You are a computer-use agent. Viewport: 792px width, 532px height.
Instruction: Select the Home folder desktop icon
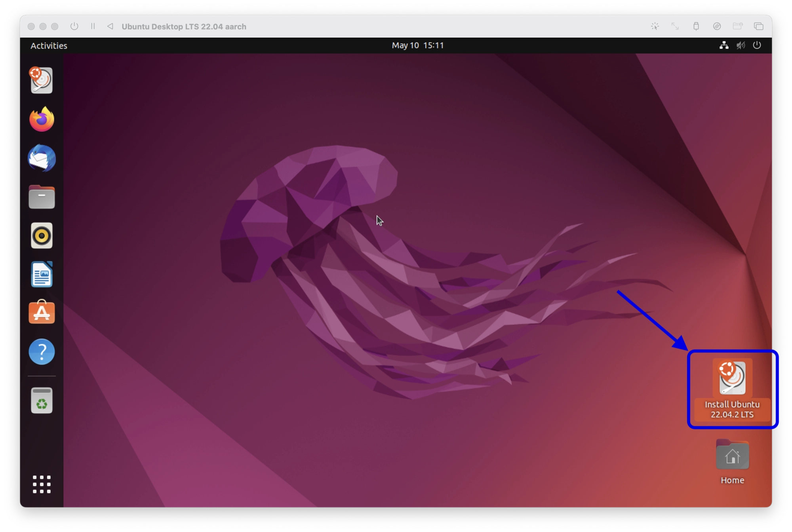pos(732,462)
